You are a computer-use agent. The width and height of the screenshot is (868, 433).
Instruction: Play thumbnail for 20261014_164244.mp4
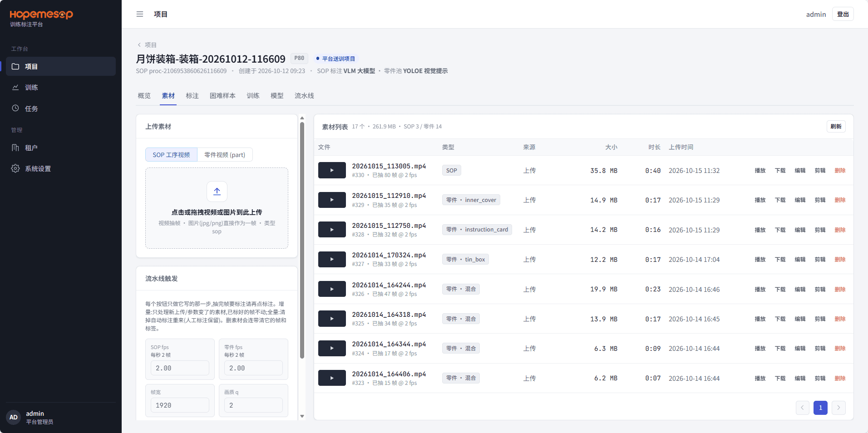point(332,289)
